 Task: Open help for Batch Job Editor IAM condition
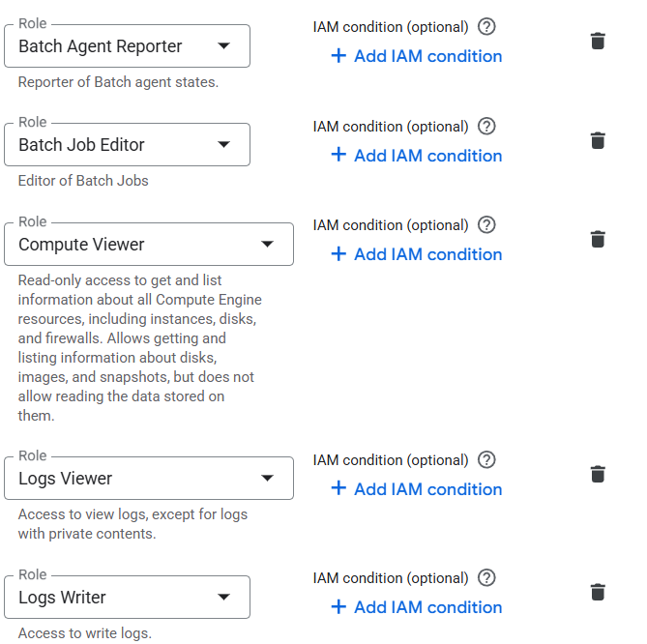pyautogui.click(x=487, y=127)
